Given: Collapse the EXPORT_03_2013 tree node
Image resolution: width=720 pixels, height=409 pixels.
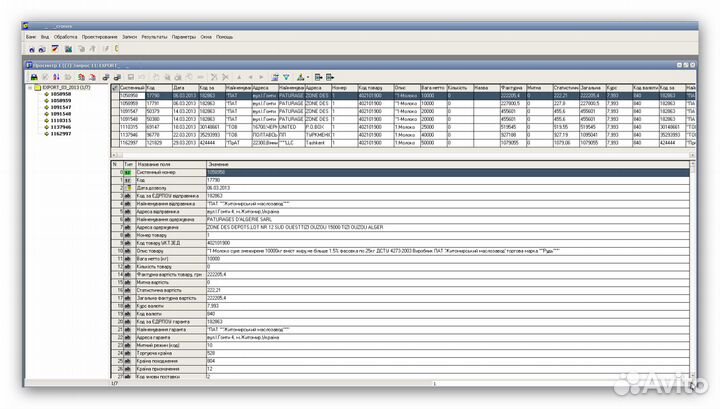Looking at the screenshot, I should coord(30,87).
